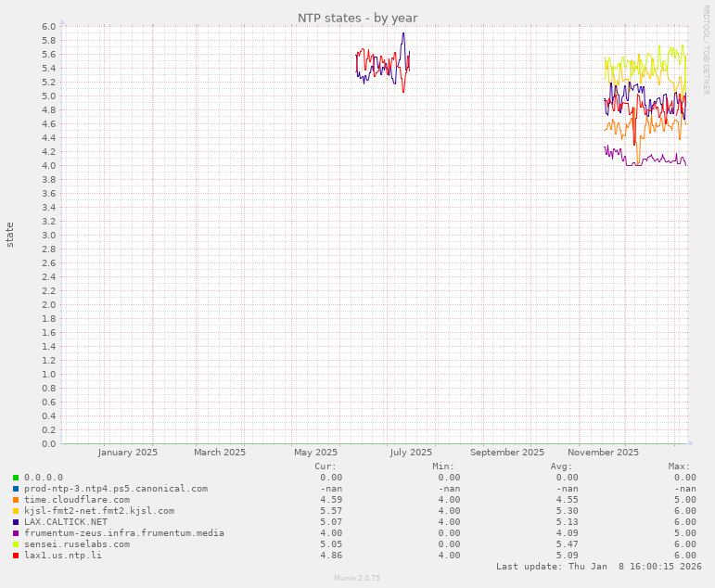Click the blue prod-ntp-3 canonical legend swatch
The width and height of the screenshot is (715, 588).
click(x=16, y=489)
